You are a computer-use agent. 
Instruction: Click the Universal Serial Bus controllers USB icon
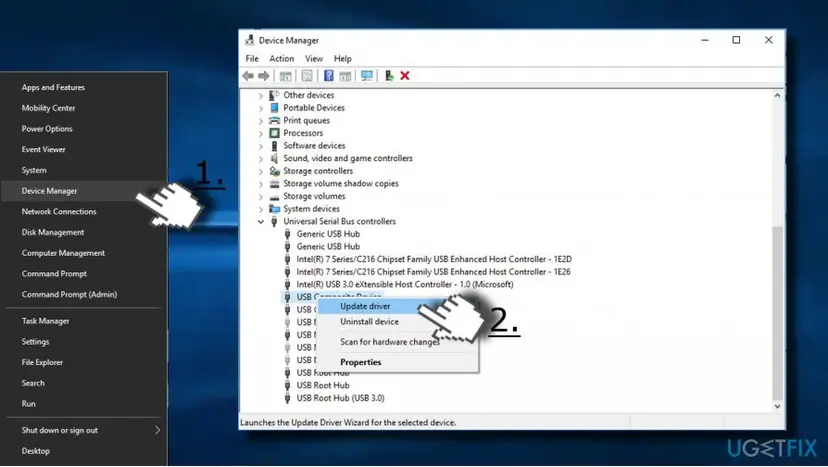tap(274, 222)
